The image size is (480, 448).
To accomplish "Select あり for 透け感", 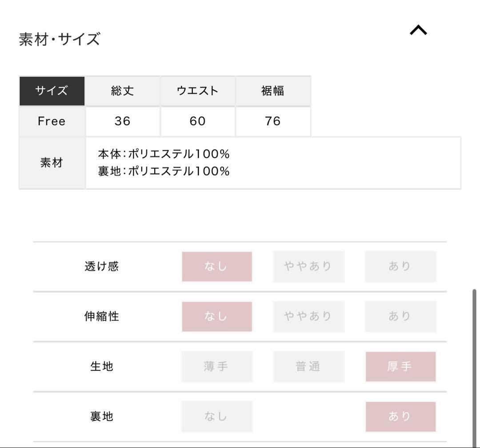I will click(400, 266).
